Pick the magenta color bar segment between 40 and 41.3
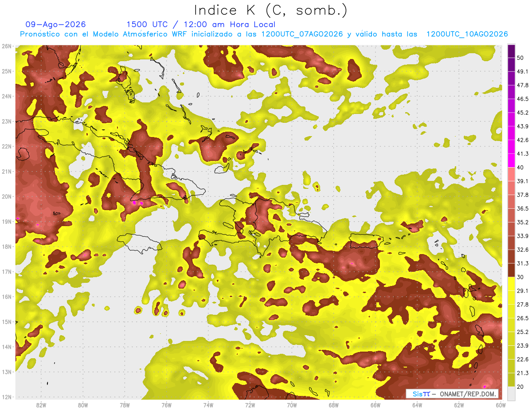The image size is (532, 411). 511,160
